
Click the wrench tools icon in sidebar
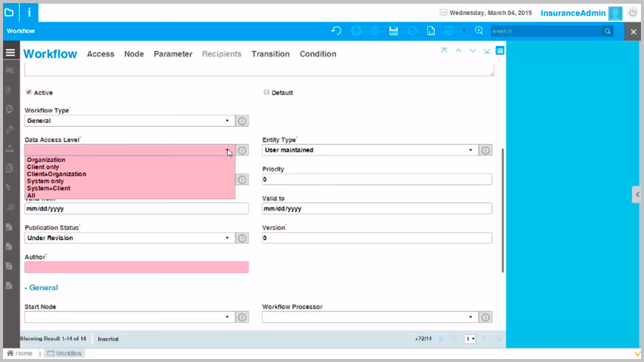[x=10, y=129]
